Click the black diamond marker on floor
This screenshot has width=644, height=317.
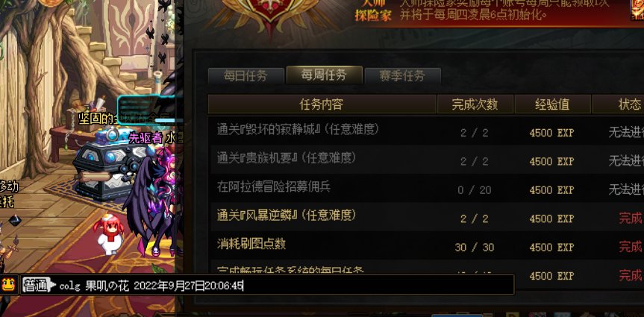pyautogui.click(x=15, y=220)
